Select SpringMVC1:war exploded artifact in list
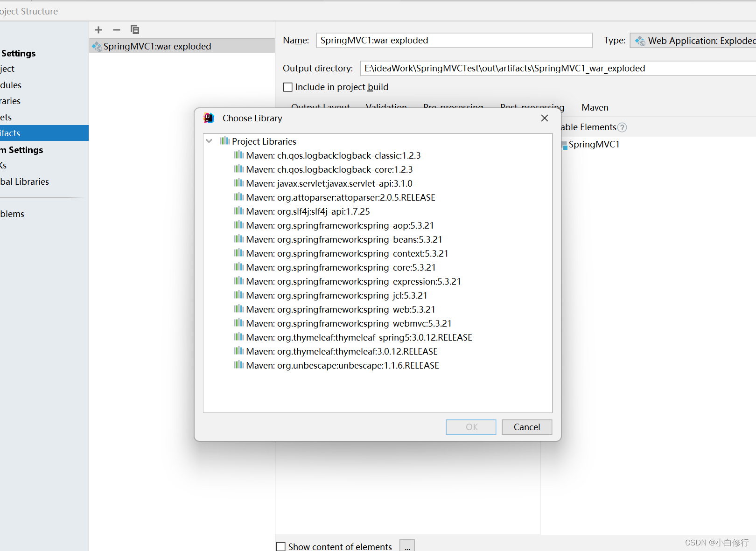The width and height of the screenshot is (756, 551). pyautogui.click(x=182, y=46)
